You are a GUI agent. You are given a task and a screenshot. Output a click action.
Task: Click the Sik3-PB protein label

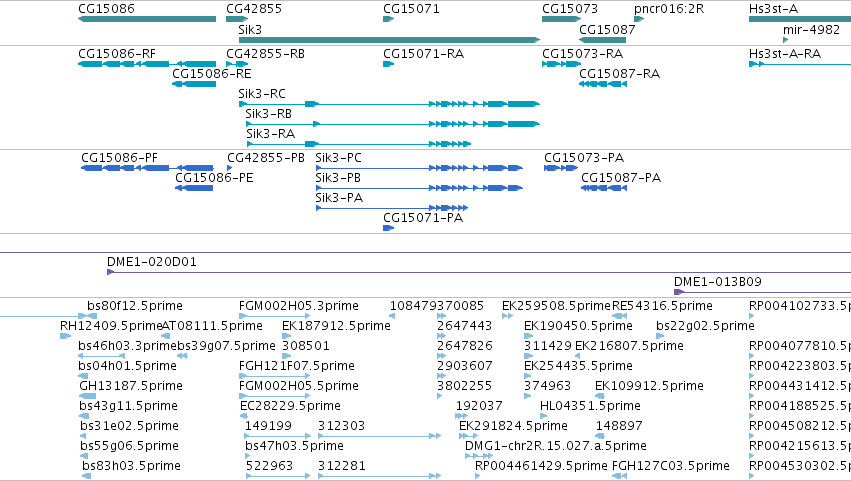coord(338,178)
